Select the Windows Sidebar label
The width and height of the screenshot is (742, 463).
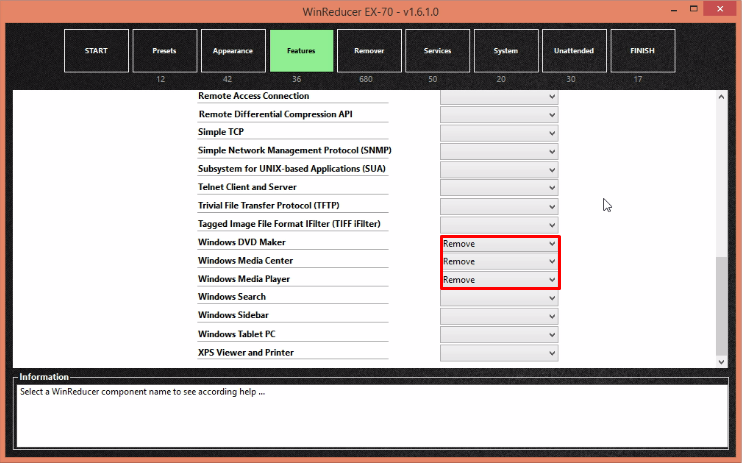tap(233, 315)
